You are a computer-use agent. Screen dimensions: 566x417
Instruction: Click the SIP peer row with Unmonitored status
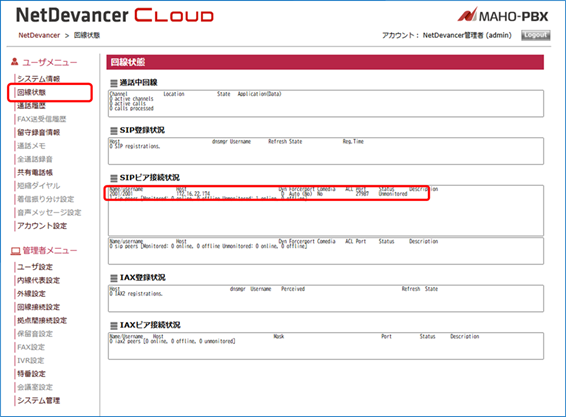point(259,194)
